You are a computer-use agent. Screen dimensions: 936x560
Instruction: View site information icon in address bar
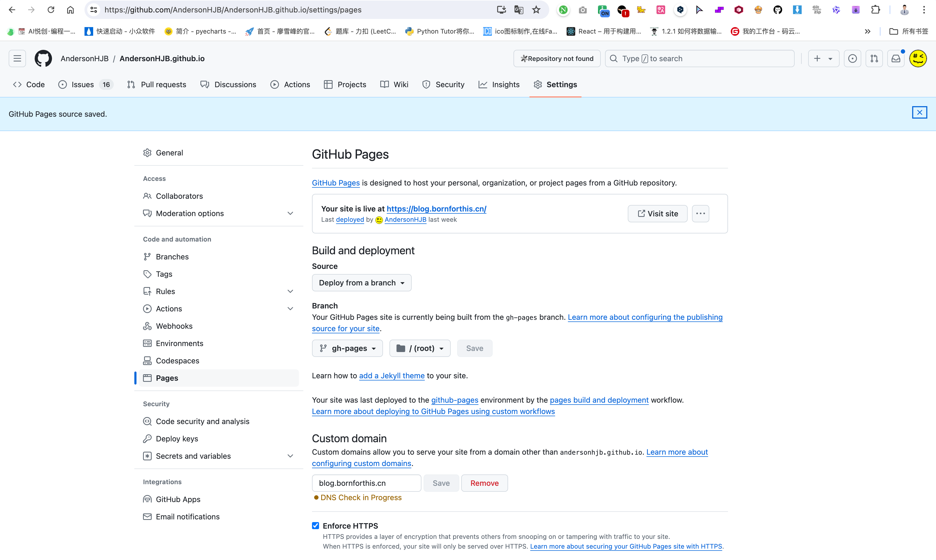94,10
